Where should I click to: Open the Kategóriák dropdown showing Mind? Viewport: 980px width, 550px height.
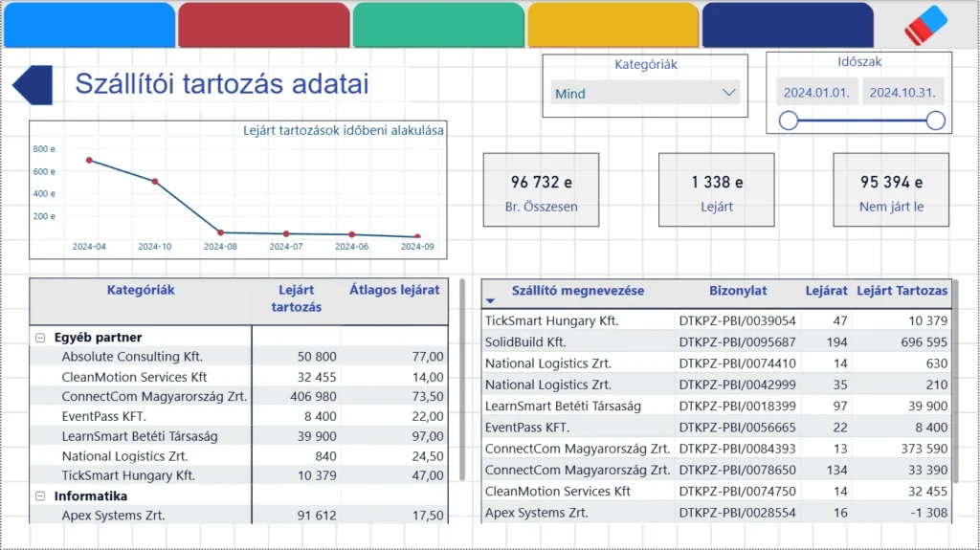[645, 94]
